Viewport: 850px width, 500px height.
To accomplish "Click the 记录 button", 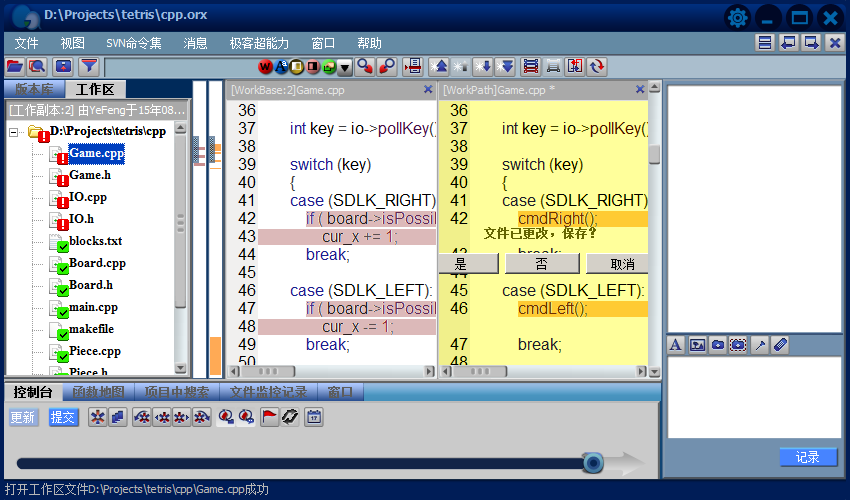I will point(807,457).
